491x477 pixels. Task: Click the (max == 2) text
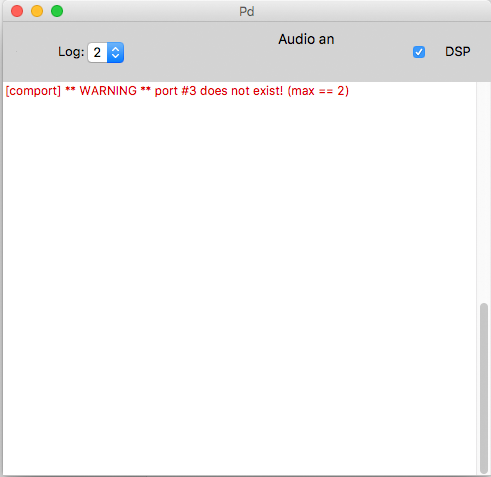318,91
